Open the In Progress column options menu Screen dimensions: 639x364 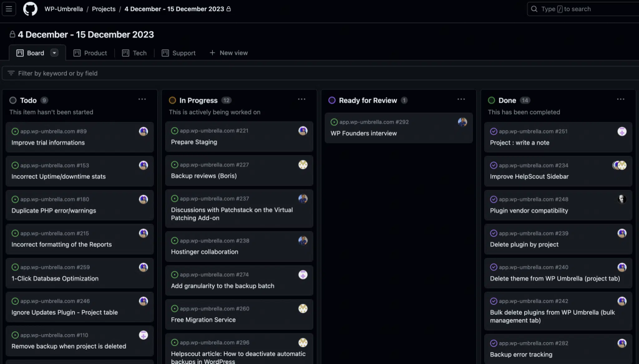coord(301,99)
